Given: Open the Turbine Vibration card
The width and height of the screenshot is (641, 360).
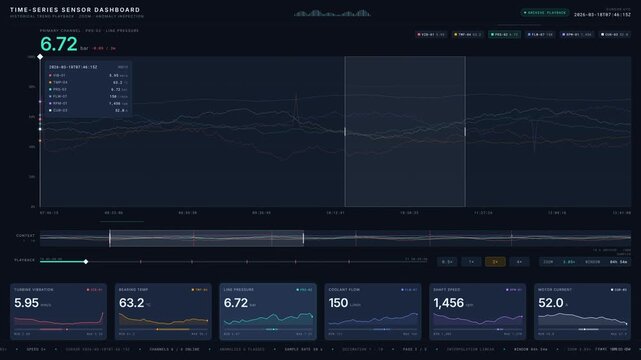Looking at the screenshot, I should pos(58,311).
